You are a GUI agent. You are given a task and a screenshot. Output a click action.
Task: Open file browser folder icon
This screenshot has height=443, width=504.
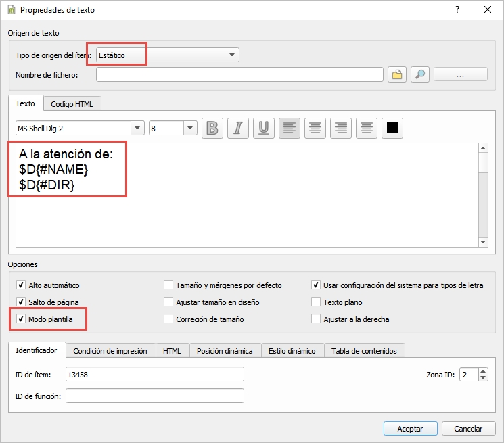pyautogui.click(x=397, y=74)
